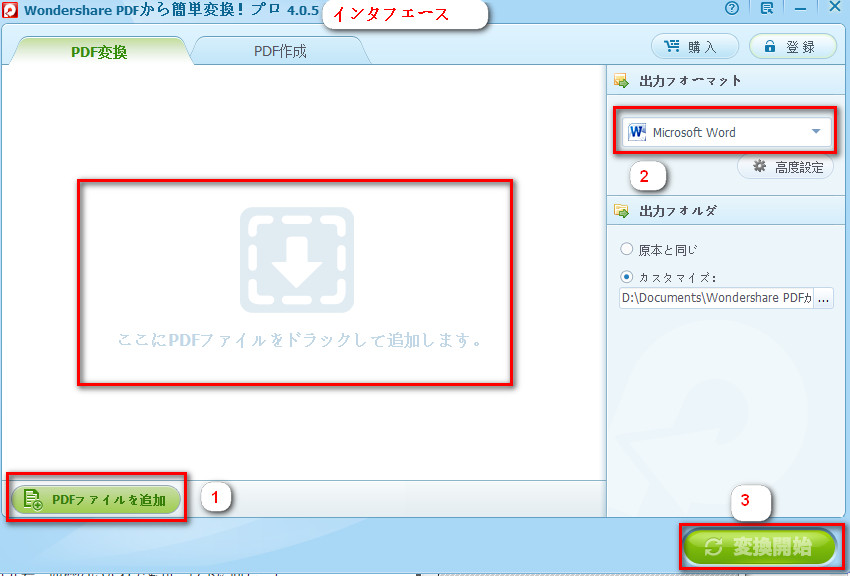This screenshot has width=850, height=576.
Task: Open 高度設定 advanced settings
Action: coord(785,167)
